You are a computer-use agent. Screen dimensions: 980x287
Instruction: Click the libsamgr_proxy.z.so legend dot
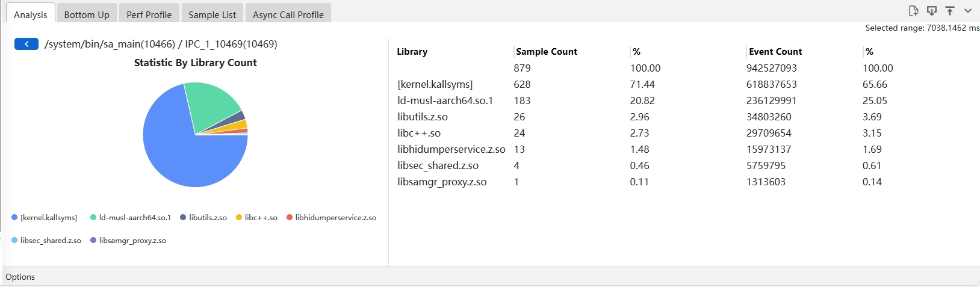click(x=93, y=241)
